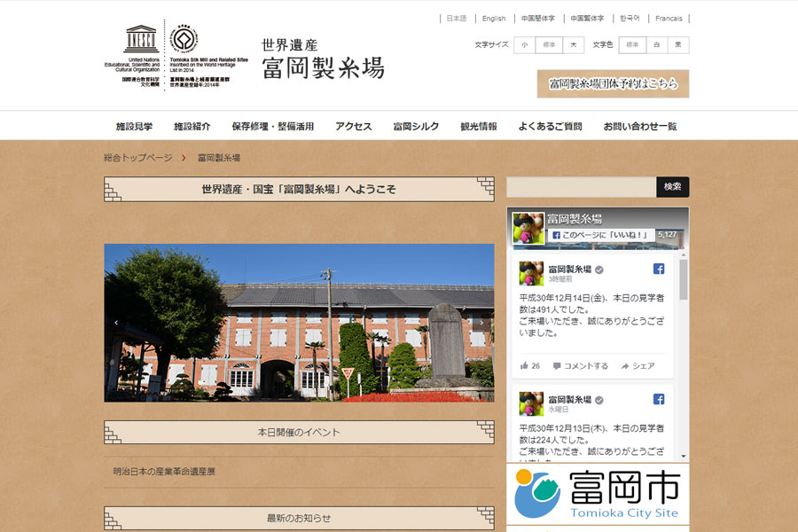The width and height of the screenshot is (798, 532).
Task: Open the 保存修理・整備活用 navigation menu
Action: (273, 127)
